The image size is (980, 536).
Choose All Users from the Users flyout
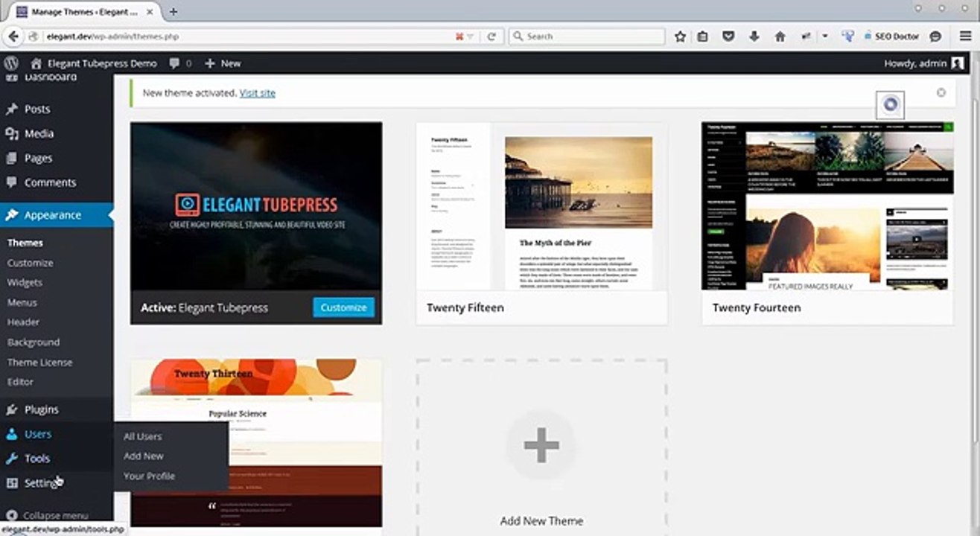click(143, 436)
